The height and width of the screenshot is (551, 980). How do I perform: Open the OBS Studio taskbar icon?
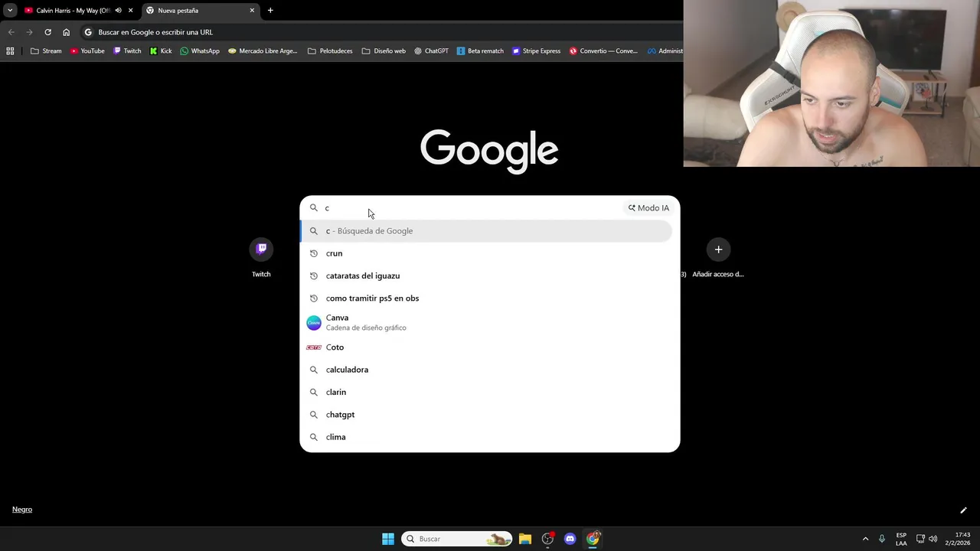547,539
